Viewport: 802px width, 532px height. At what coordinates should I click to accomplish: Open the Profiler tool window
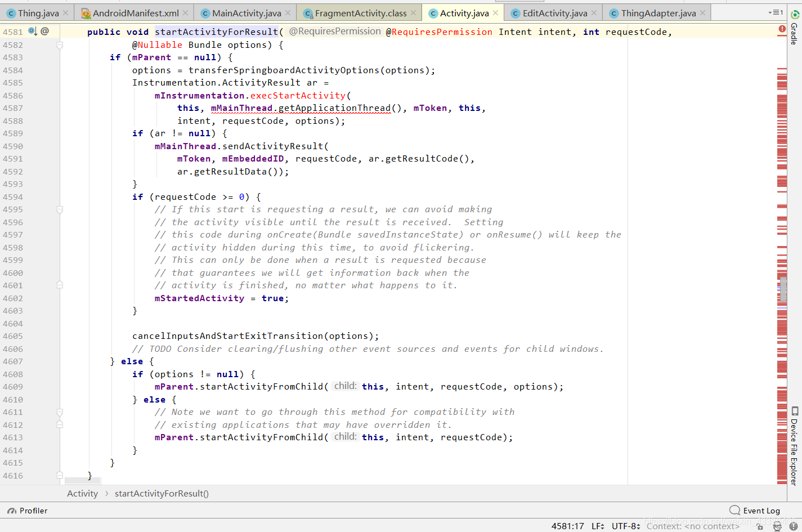(x=28, y=511)
